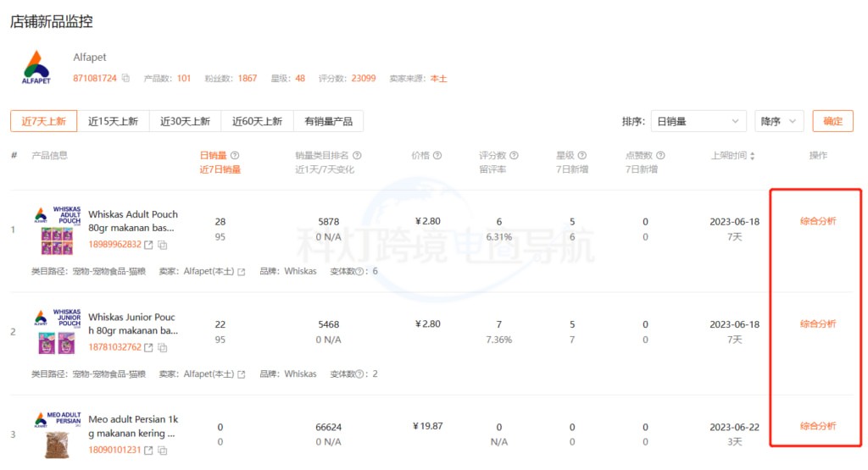Click the 销量类目排名 value 5878

click(x=328, y=221)
